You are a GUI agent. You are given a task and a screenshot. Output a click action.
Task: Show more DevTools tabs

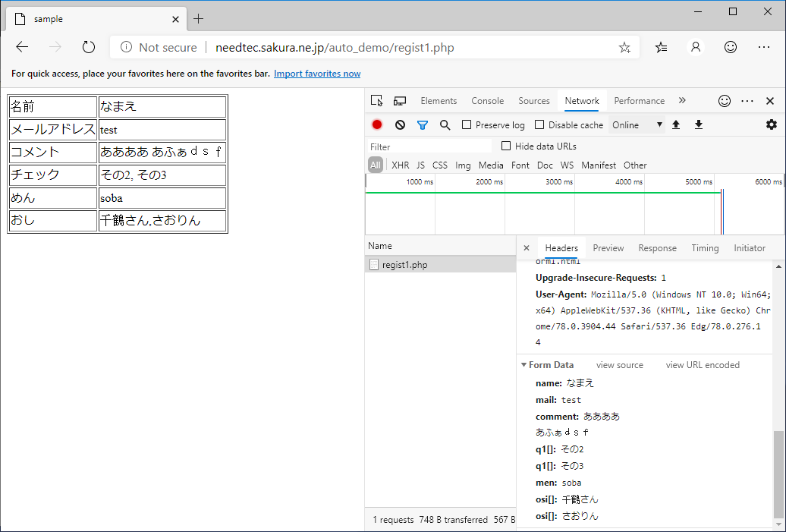tap(682, 100)
